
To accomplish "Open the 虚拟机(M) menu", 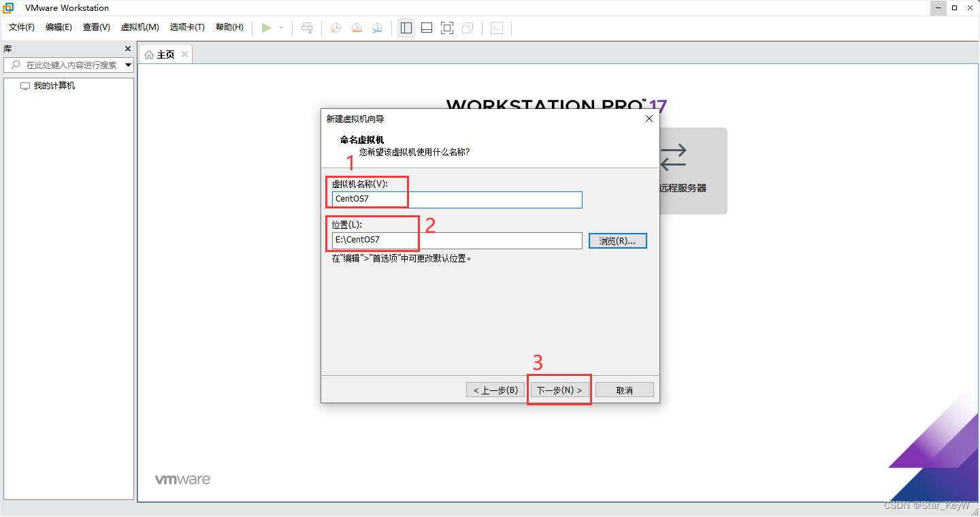I will 140,27.
